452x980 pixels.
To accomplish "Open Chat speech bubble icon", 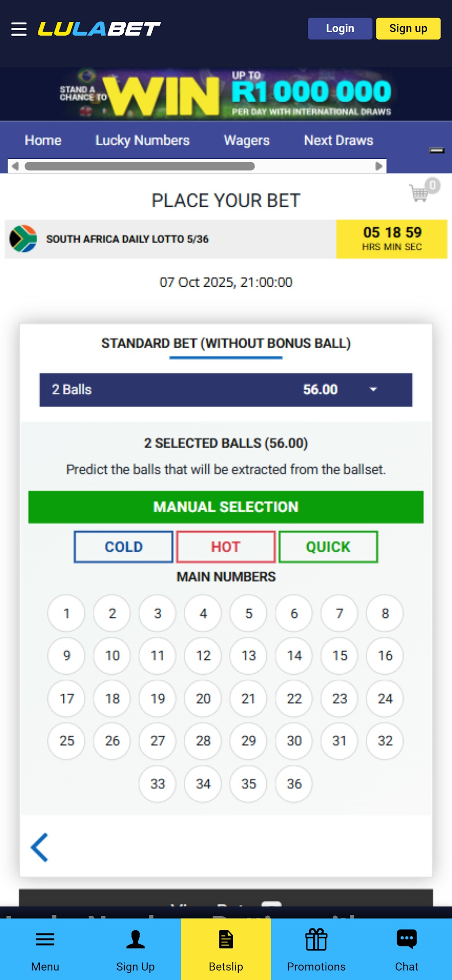I will (406, 939).
